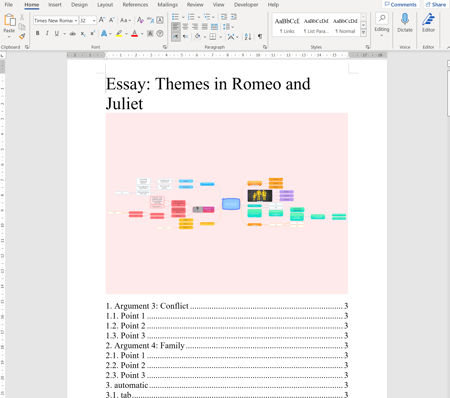Viewport: 450px width, 398px height.
Task: Open the Change Case Aa dropdown
Action: (125, 20)
